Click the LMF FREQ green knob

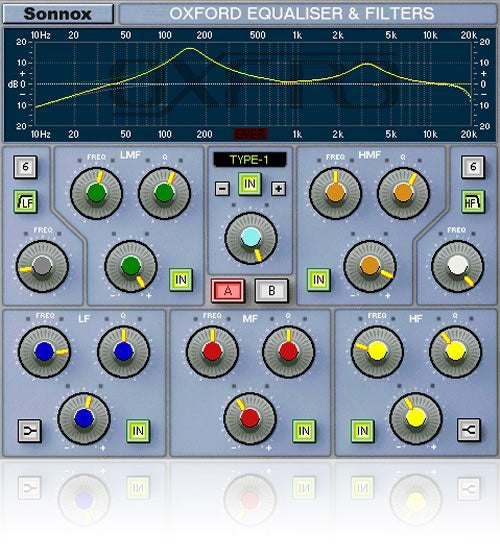(x=96, y=193)
